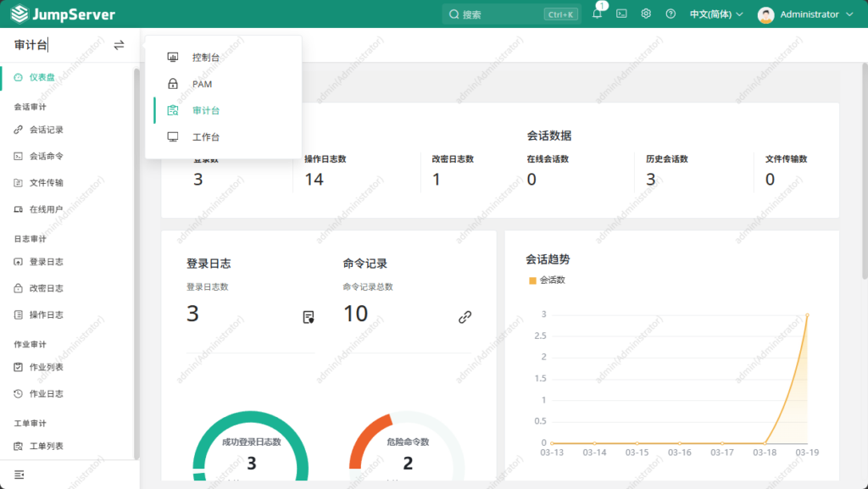The image size is (868, 489).
Task: Click the view switch arrows icon
Action: (119, 45)
